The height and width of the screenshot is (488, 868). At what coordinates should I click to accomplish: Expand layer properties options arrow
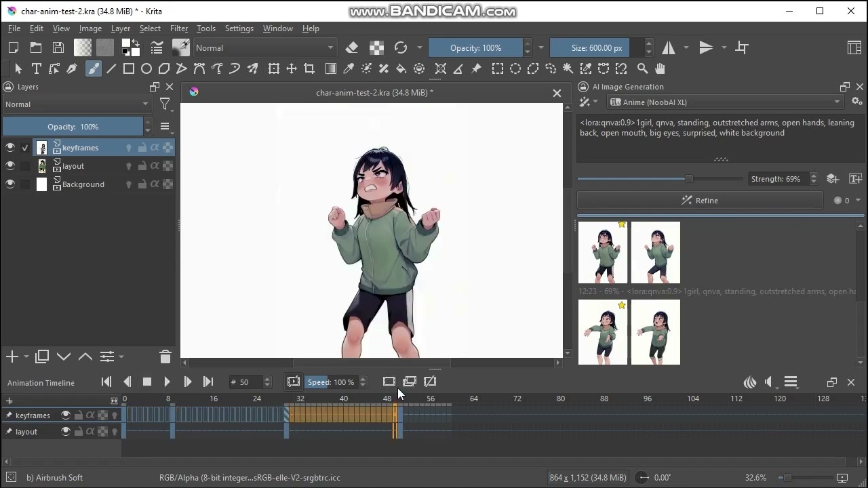pos(121,357)
